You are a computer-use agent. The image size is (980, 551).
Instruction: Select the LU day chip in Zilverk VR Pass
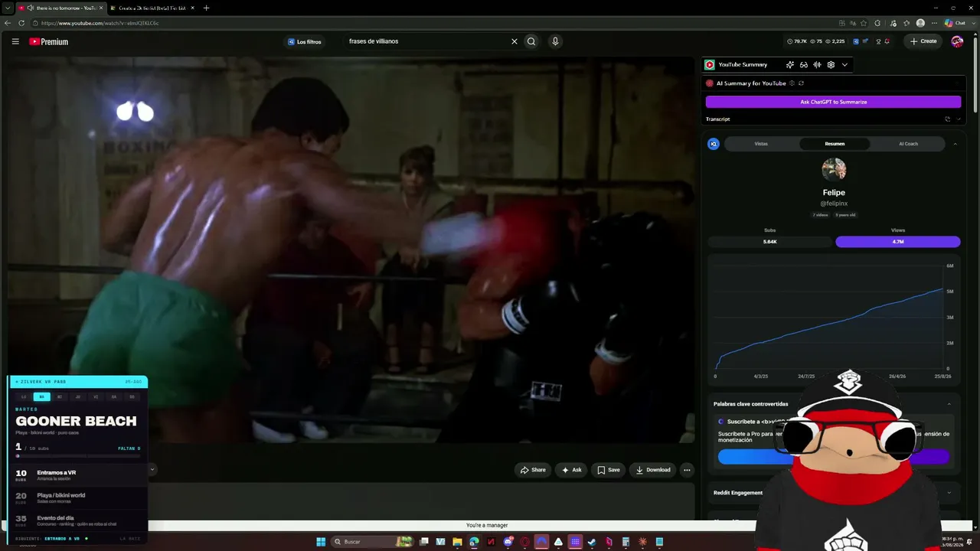24,396
